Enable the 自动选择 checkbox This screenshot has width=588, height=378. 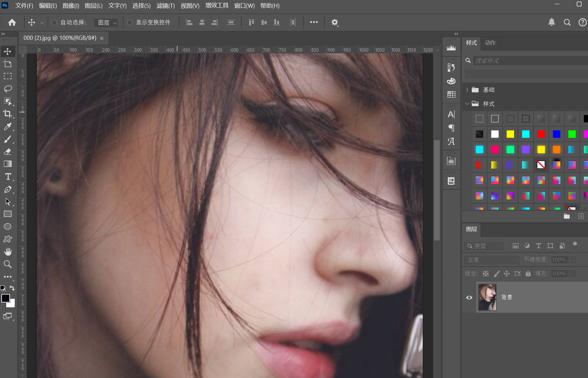[54, 22]
